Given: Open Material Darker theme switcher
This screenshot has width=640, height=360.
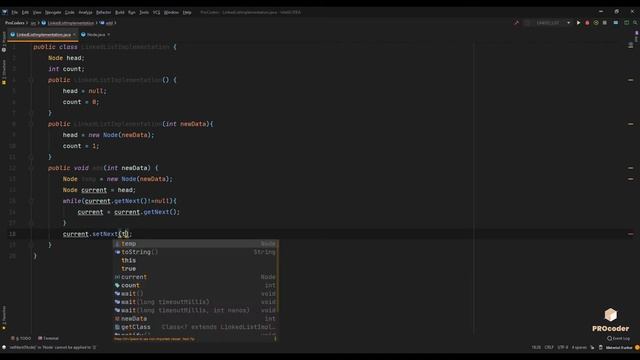Looking at the screenshot, I should click(x=618, y=348).
